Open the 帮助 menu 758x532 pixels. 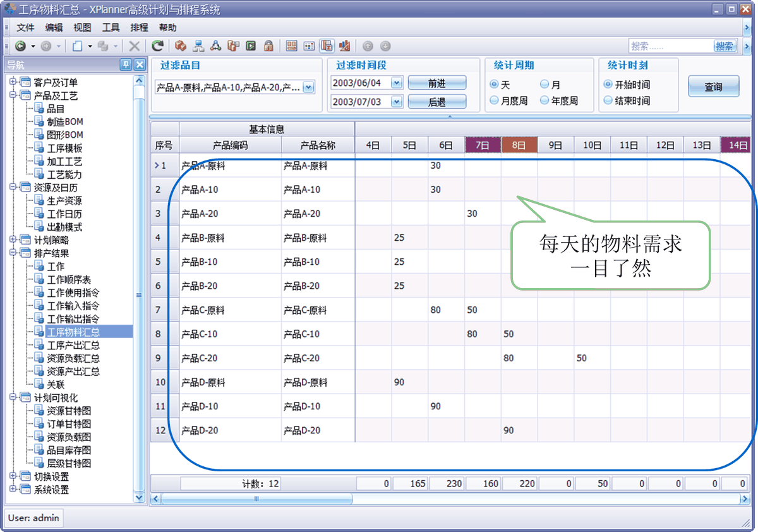coord(168,28)
